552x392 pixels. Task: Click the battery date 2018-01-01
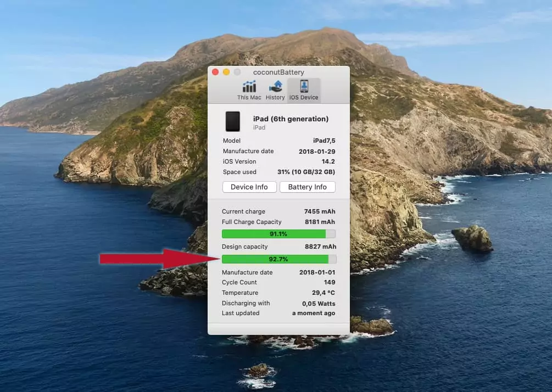click(x=317, y=272)
